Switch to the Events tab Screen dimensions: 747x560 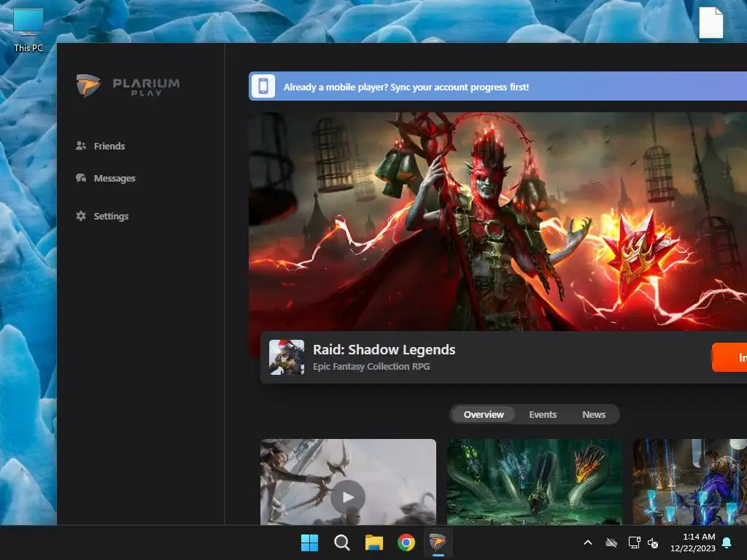pos(543,414)
